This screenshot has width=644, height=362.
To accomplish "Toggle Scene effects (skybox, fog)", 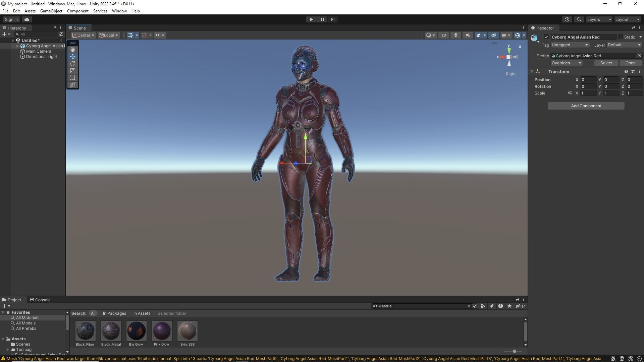I will (478, 35).
